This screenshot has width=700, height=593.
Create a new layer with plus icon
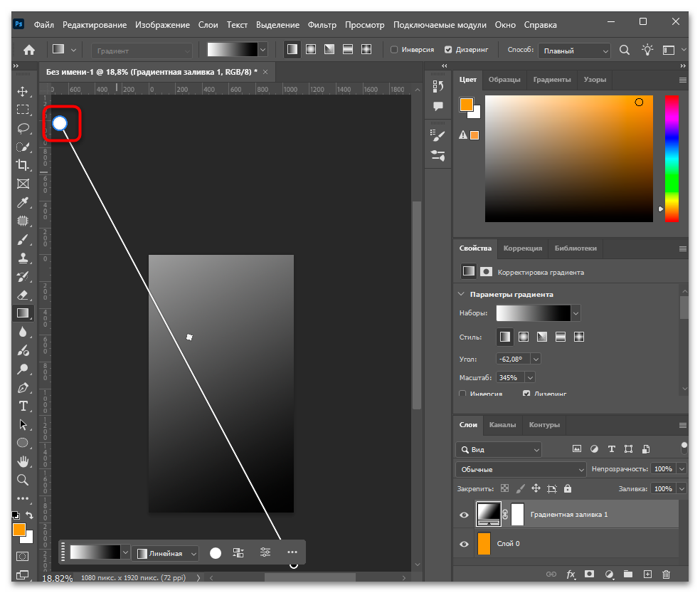[x=647, y=574]
